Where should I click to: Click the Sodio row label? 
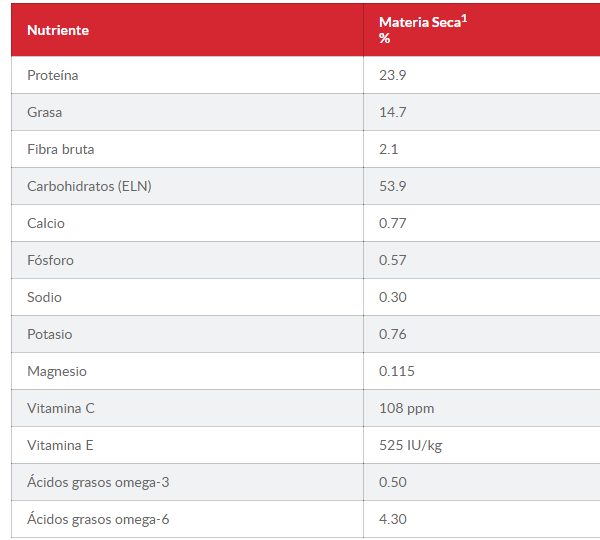(45, 297)
